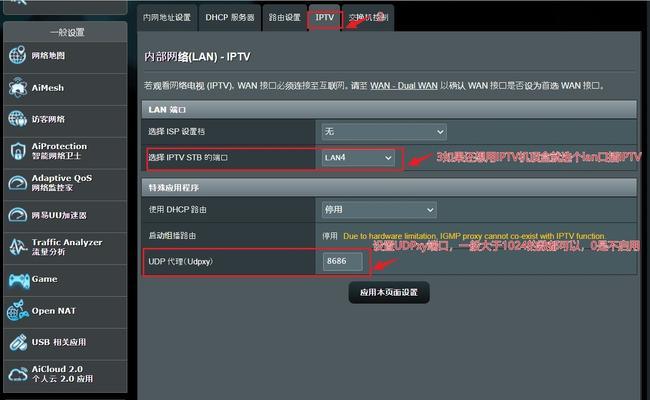The height and width of the screenshot is (400, 650).
Task: Select the 网络地图 menu label
Action: (48, 56)
